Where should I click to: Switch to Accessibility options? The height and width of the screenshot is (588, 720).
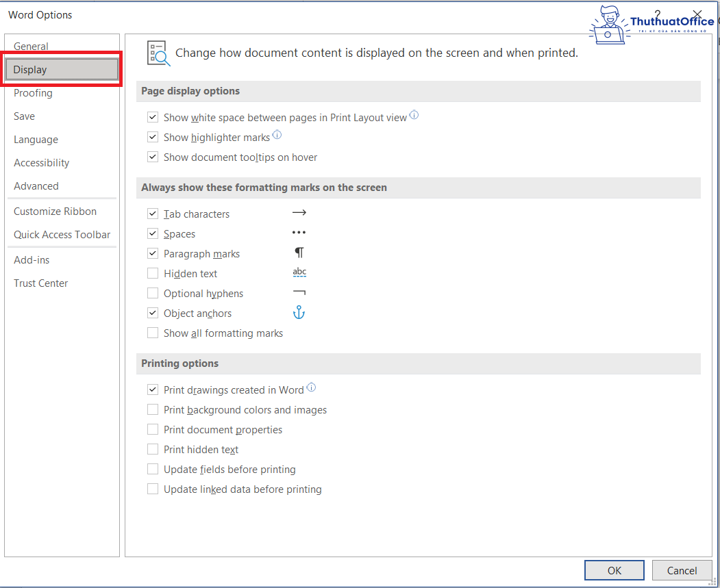(x=41, y=163)
